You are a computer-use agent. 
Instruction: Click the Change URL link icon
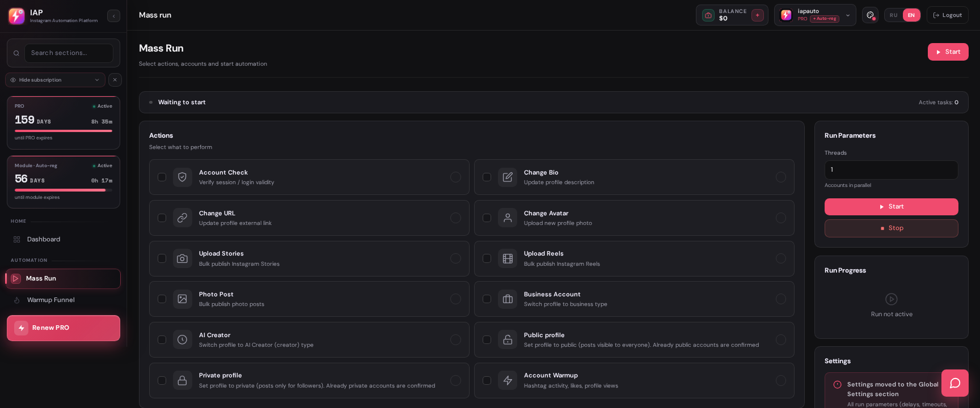[182, 218]
